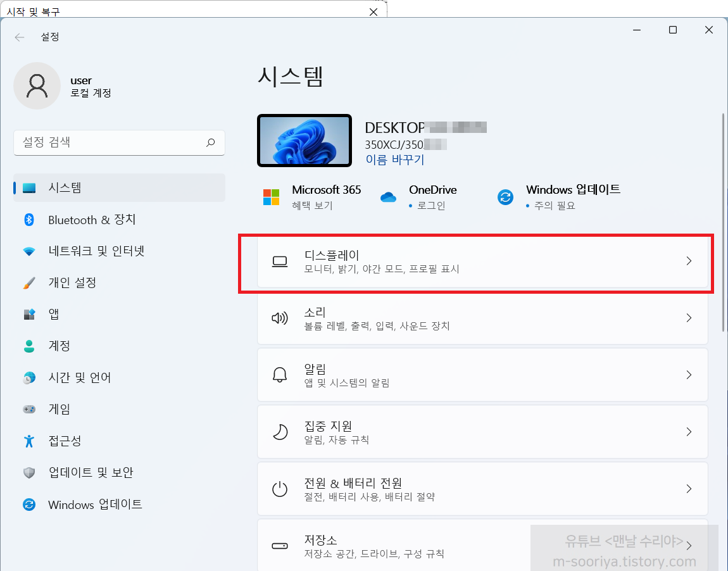728x571 pixels.
Task: Click the 접근성 accessibility icon
Action: (x=30, y=441)
